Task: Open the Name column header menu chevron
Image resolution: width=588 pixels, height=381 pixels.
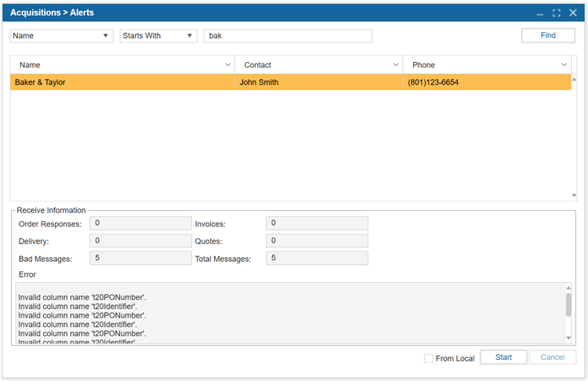Action: coord(227,65)
